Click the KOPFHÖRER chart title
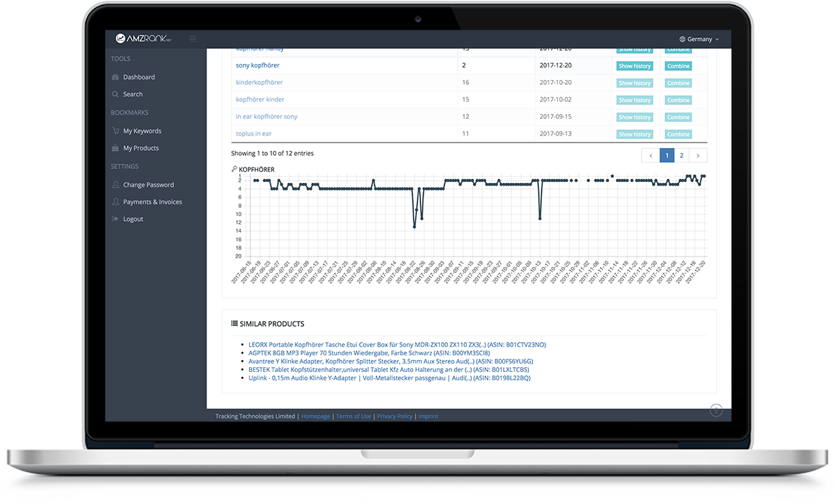The height and width of the screenshot is (504, 835). tap(256, 170)
